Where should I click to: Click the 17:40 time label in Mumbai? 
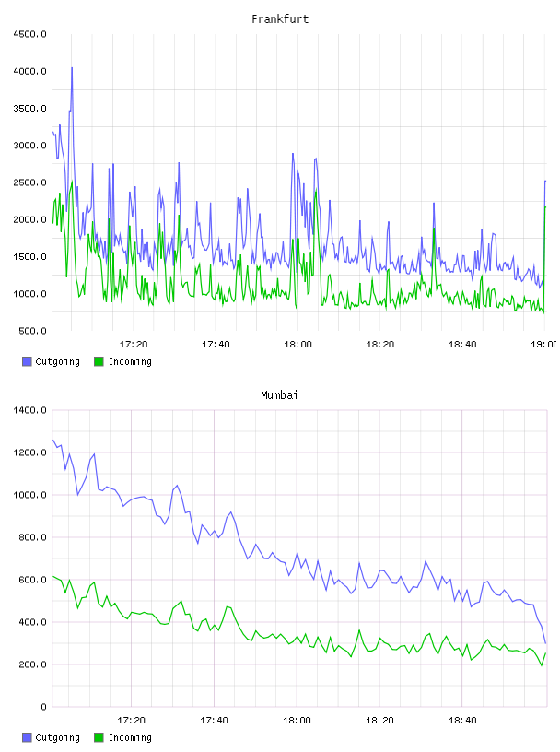[215, 721]
